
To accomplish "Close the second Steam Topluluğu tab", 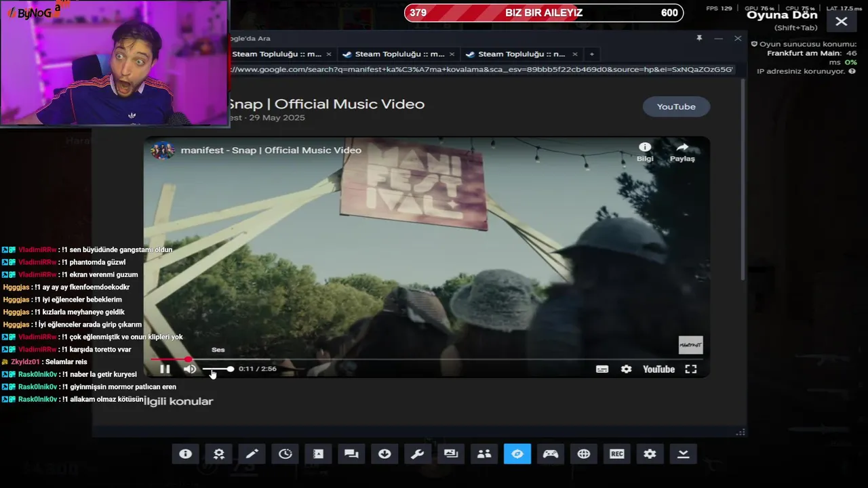I will (x=452, y=54).
